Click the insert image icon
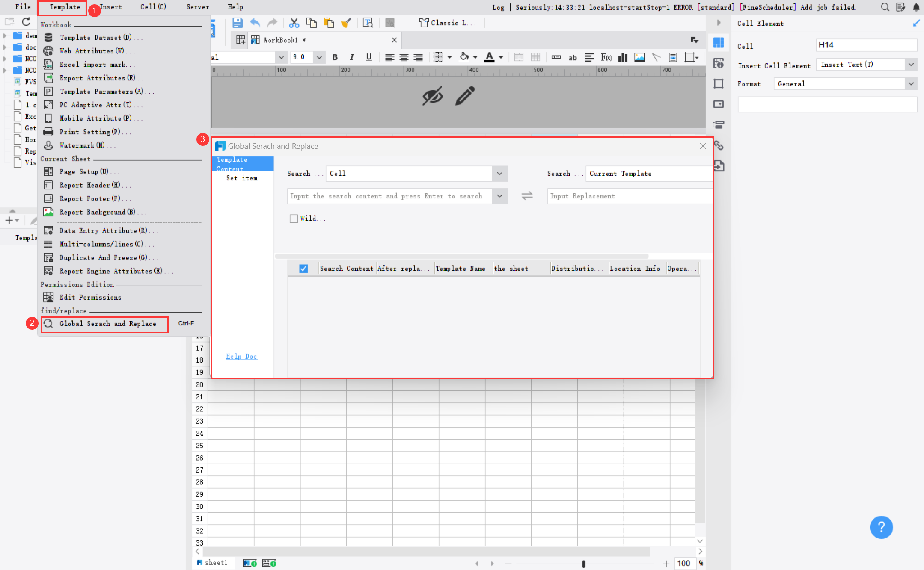 click(639, 57)
